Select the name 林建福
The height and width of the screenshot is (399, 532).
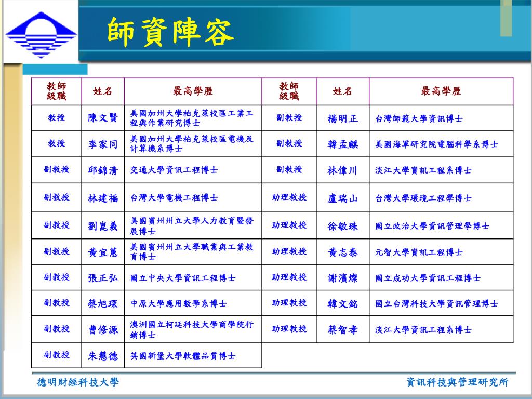103,198
